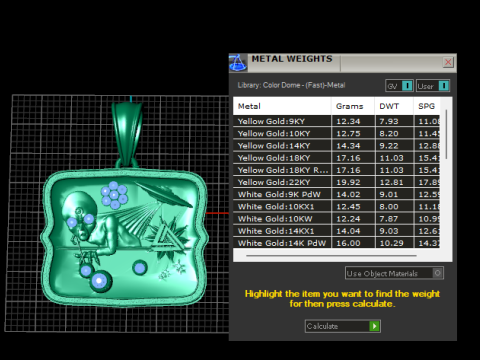This screenshot has height=360, width=480.
Task: Click the 9.03 DWT value
Action: (389, 231)
